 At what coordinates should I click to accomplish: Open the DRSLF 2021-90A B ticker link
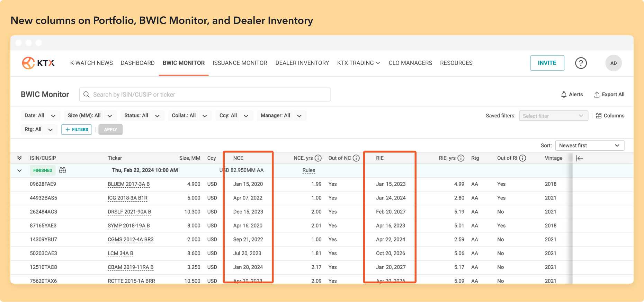(x=129, y=212)
